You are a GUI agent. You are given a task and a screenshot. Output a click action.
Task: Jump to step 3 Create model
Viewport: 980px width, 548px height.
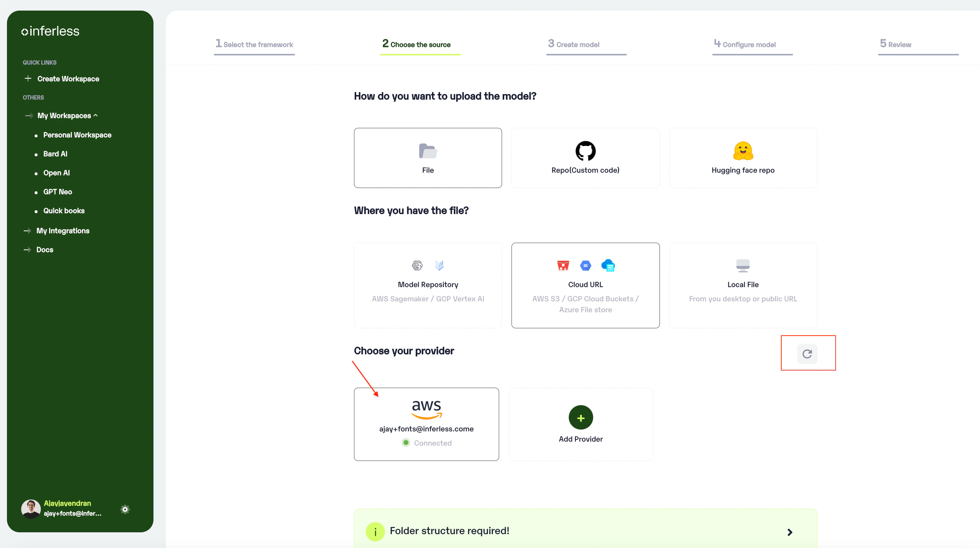click(x=573, y=44)
